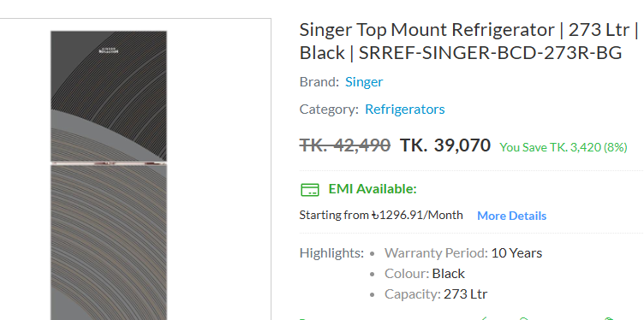Click the crossed-out TK. 42,490 price
The image size is (644, 320).
coord(344,145)
